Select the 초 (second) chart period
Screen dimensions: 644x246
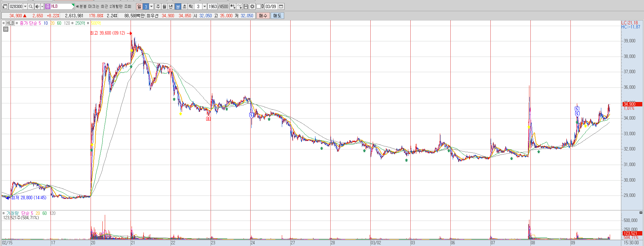click(184, 6)
